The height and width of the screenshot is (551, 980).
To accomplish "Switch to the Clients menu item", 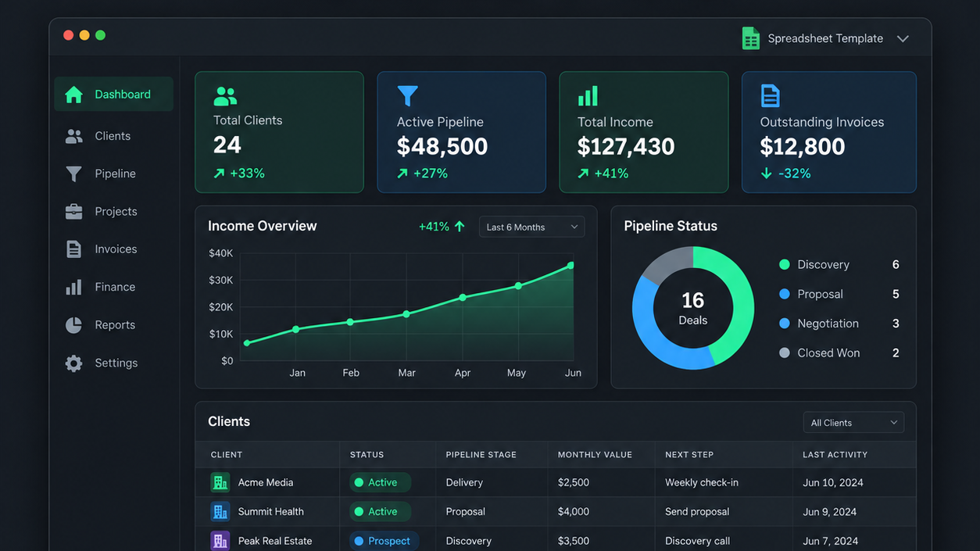I will point(114,136).
